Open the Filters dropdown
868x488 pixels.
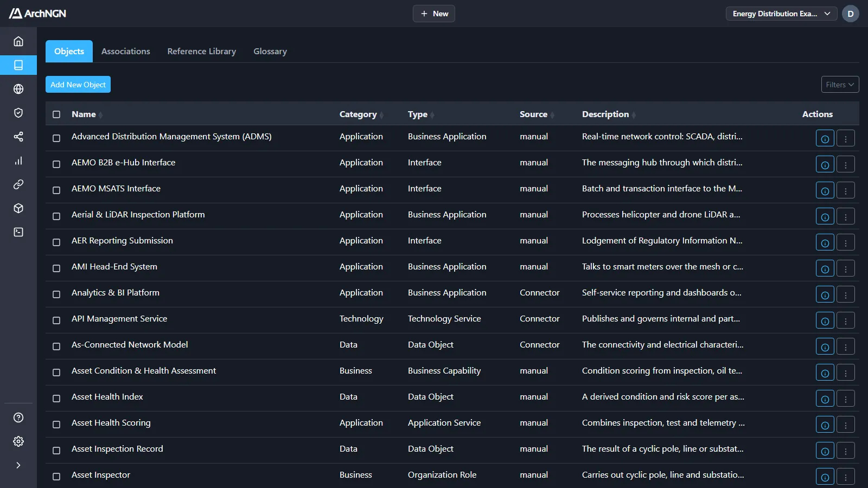(x=840, y=85)
